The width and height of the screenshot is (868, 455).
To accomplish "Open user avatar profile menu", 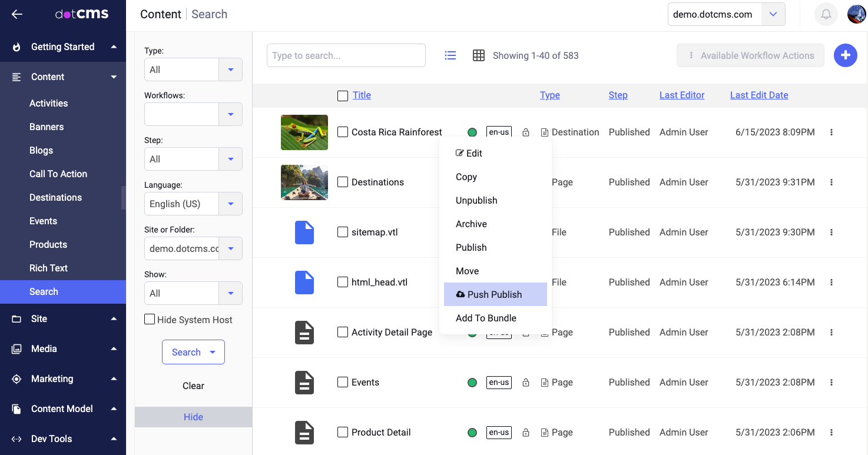I will 856,15.
